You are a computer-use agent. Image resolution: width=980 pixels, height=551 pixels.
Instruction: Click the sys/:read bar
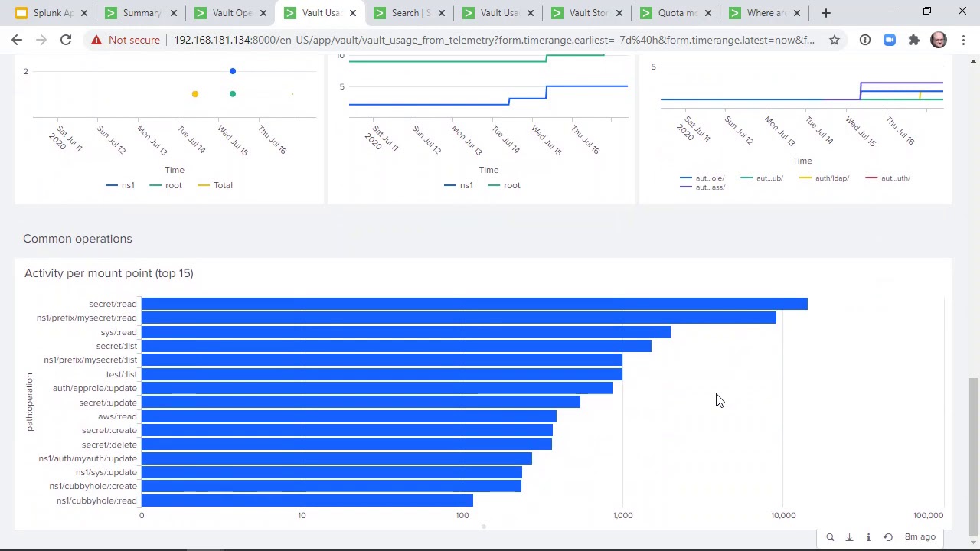pos(406,332)
